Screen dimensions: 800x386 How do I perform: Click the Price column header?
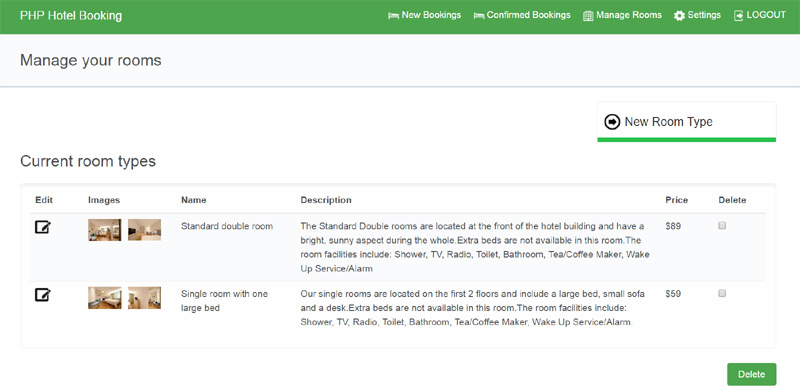(x=677, y=200)
